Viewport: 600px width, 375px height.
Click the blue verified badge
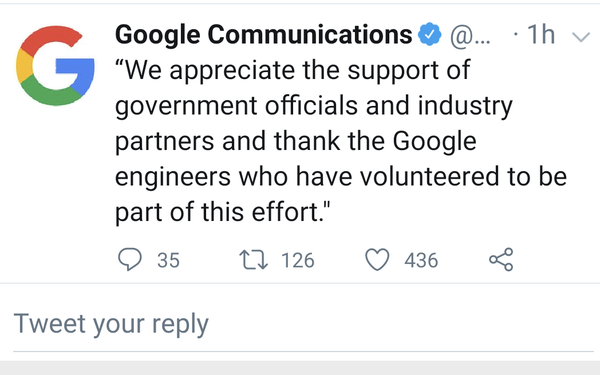[430, 34]
